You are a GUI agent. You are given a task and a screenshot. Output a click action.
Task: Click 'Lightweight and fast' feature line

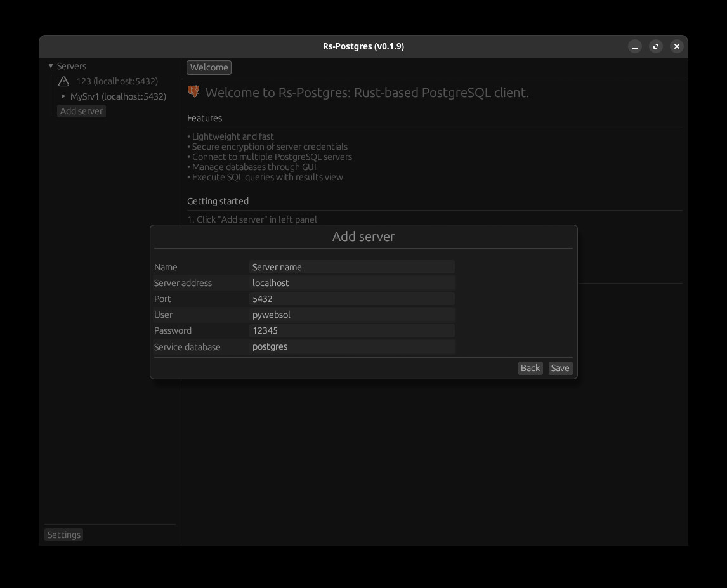(x=233, y=136)
